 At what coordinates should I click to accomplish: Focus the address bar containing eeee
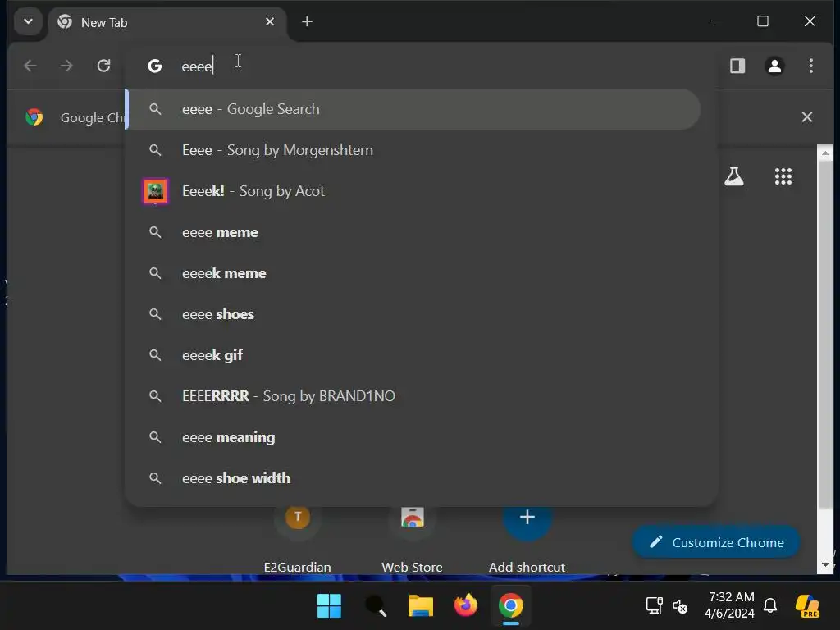pos(421,66)
